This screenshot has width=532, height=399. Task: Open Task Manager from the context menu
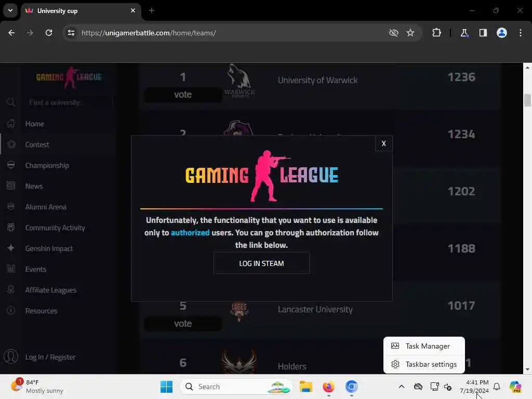point(424,346)
